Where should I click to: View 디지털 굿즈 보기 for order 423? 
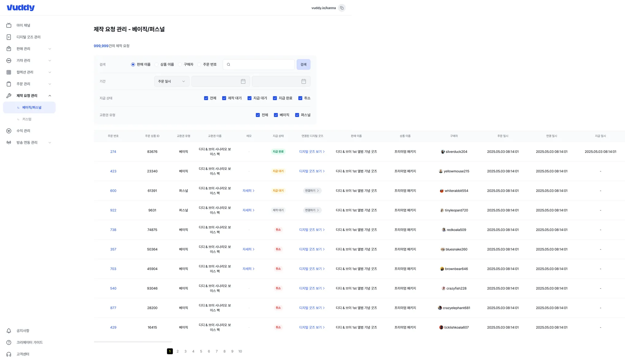(312, 171)
